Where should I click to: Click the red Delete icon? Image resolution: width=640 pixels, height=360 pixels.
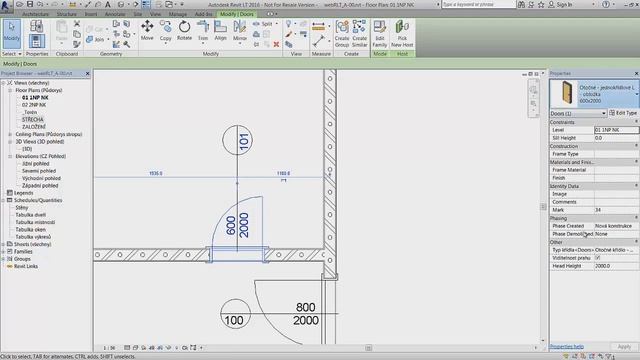(x=276, y=44)
